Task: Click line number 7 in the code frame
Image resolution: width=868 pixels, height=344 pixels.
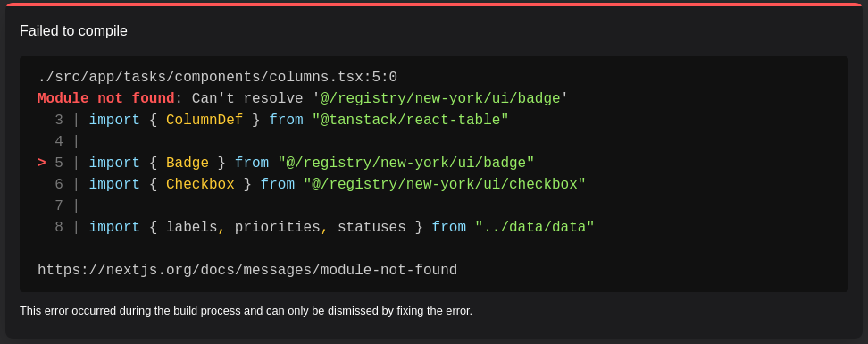Action: click(59, 206)
